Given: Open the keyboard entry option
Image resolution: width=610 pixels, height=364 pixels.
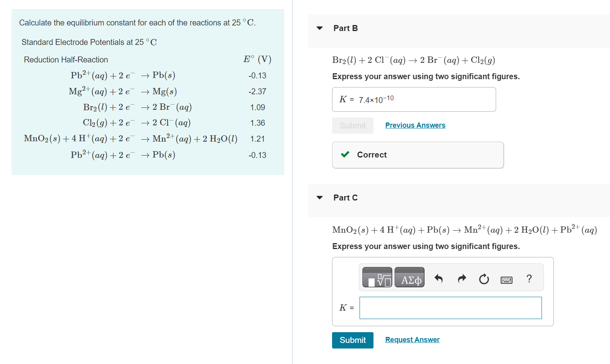Looking at the screenshot, I should coord(506,280).
